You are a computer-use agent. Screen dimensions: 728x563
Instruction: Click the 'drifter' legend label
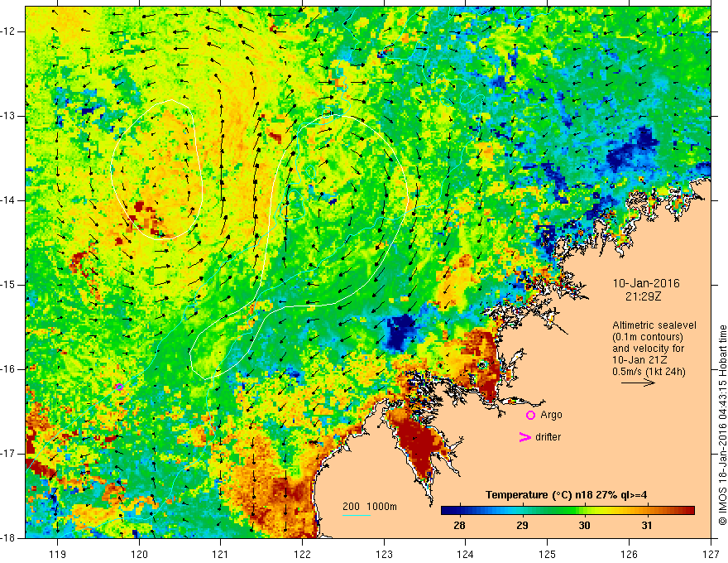click(x=548, y=437)
